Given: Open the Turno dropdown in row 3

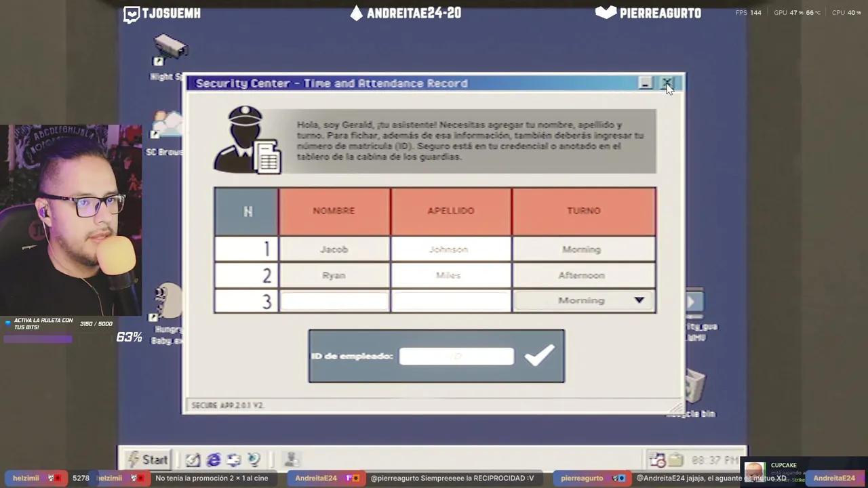Looking at the screenshot, I should pos(584,300).
